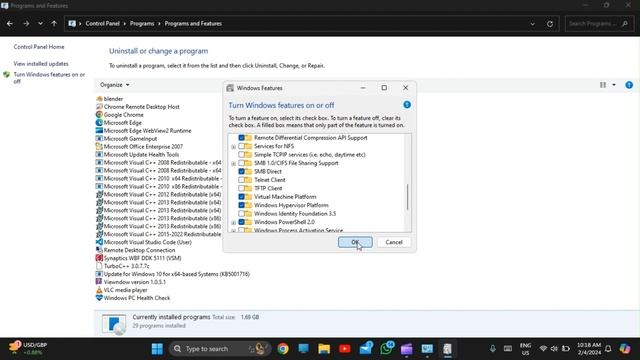Select Viewndow version 1.0.5.1 entry

coord(131,282)
